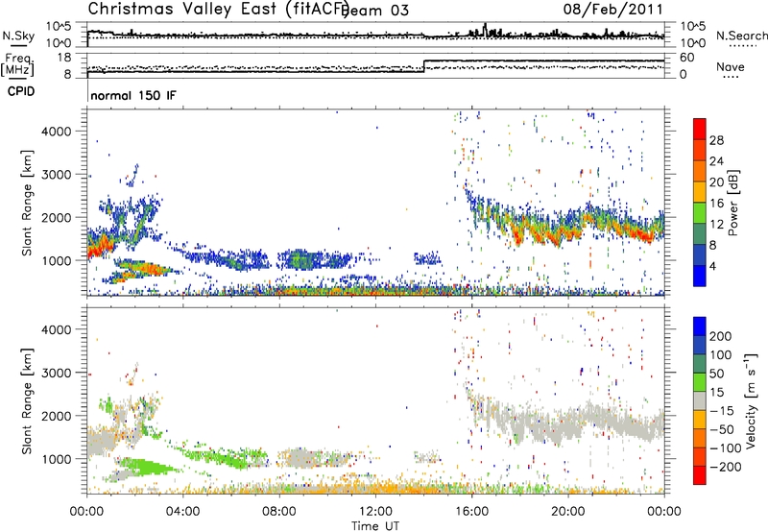Screen dimensions: 768x532
Task: Click the green velocity patch near 02:00 UT
Action: (x=146, y=466)
